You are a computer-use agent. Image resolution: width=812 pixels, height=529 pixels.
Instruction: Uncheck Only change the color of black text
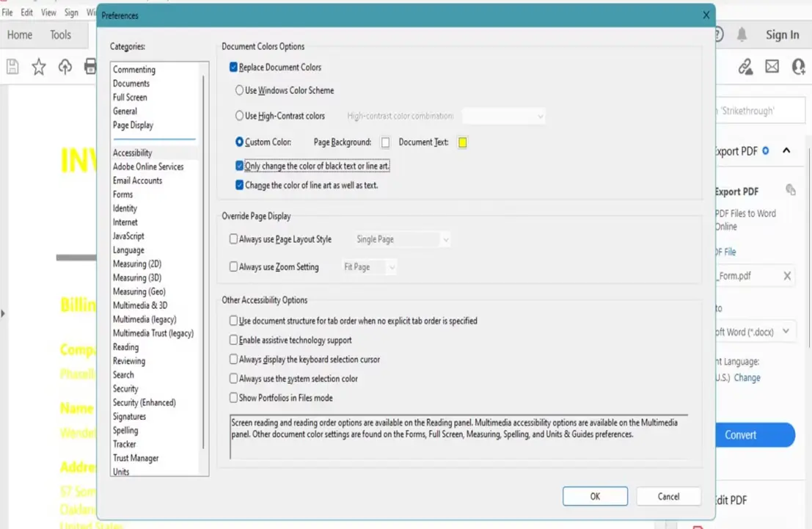pyautogui.click(x=239, y=166)
